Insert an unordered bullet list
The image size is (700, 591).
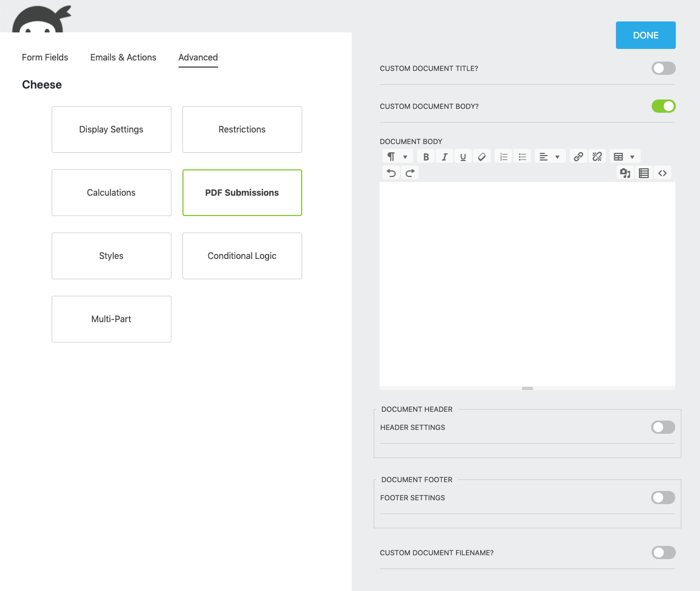coord(521,156)
